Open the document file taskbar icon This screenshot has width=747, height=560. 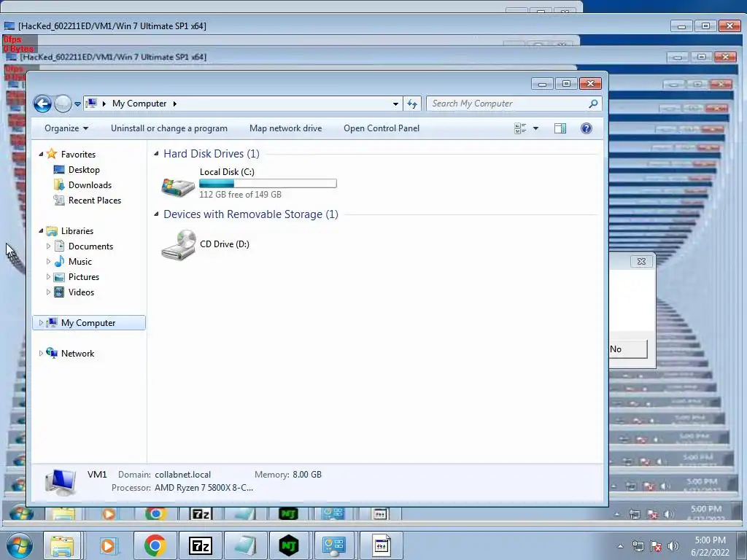point(381,545)
